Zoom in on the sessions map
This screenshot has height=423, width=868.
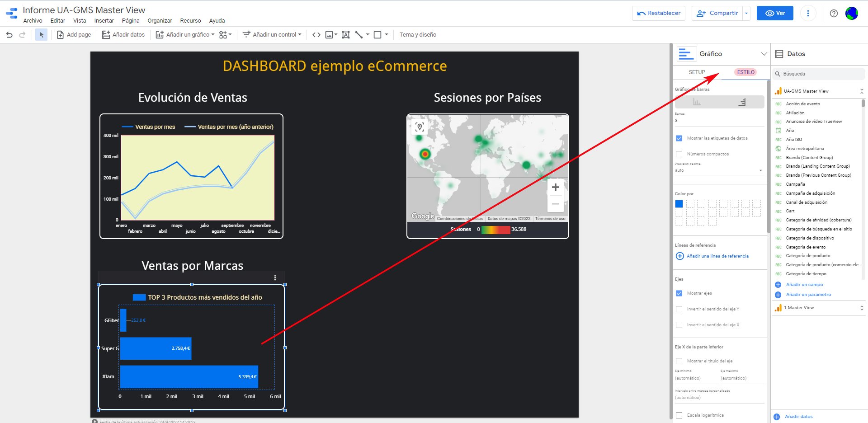(x=556, y=187)
